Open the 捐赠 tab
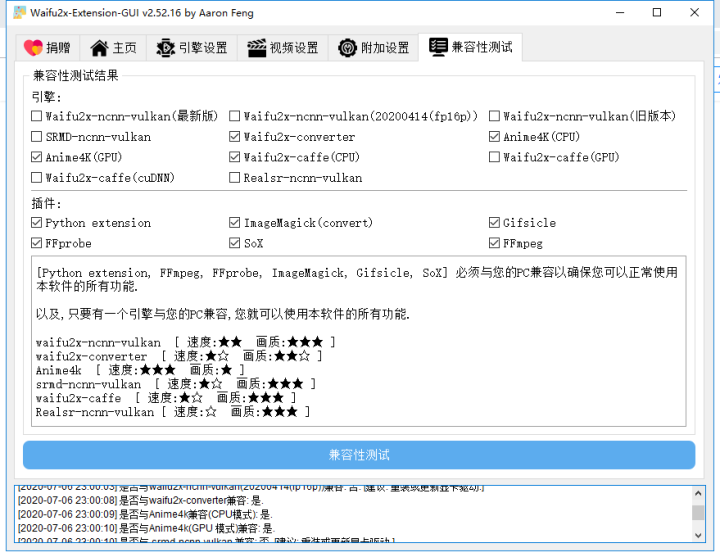Screen dimensions: 720x557 click(x=47, y=48)
